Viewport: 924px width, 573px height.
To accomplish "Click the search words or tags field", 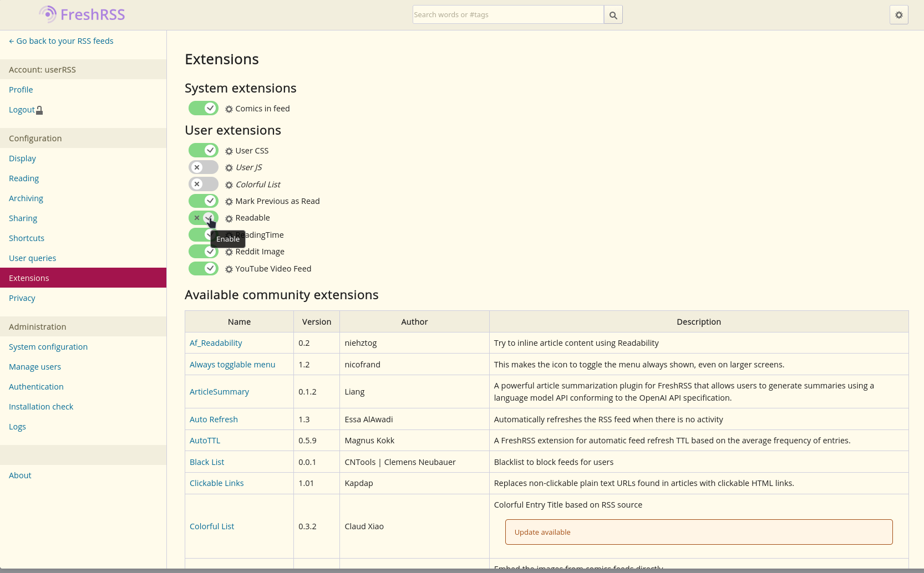I will [x=508, y=15].
